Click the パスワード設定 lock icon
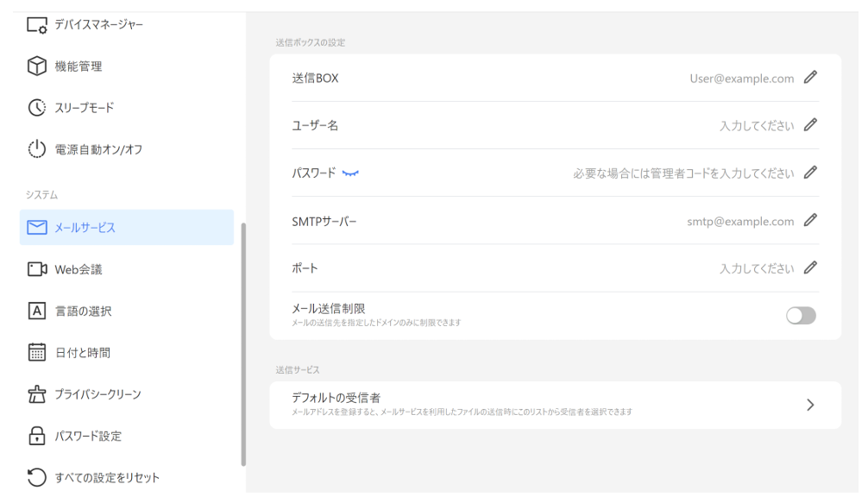 (36, 436)
